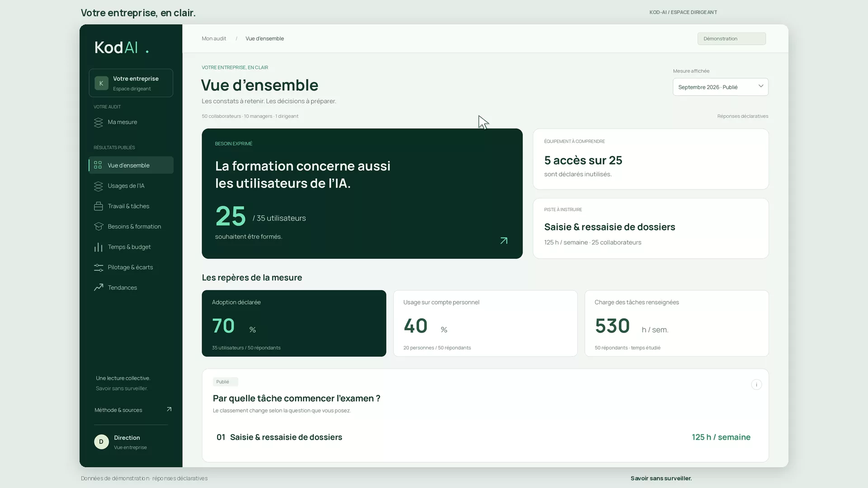868x488 pixels.
Task: Open the 5 accès sur 25 card
Action: click(x=651, y=159)
